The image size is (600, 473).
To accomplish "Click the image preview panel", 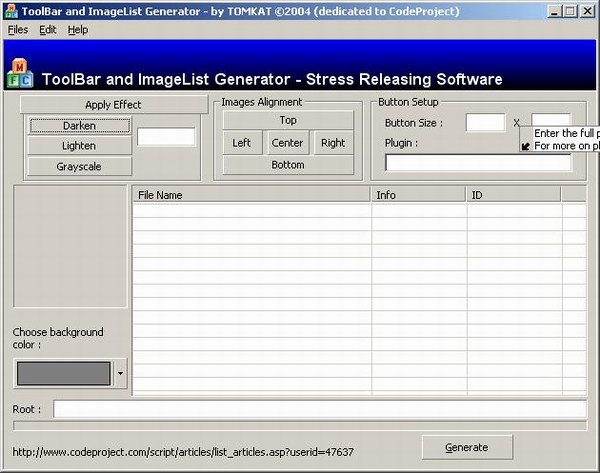I will pos(70,246).
